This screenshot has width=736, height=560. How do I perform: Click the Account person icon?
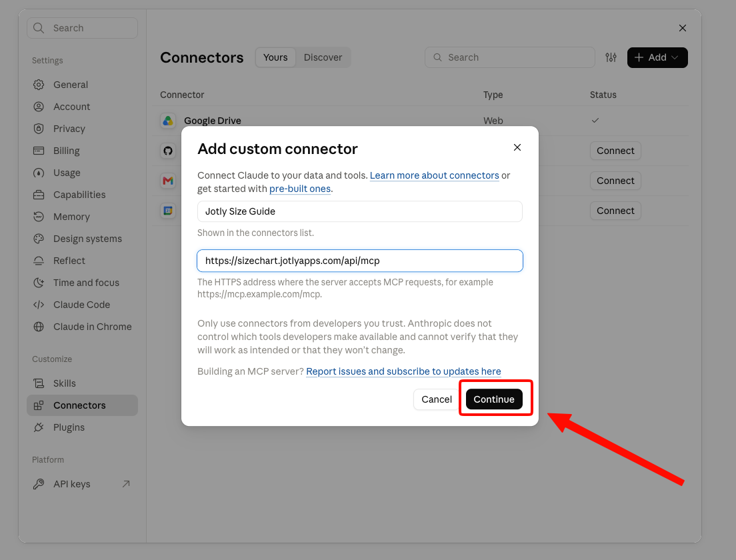(x=39, y=107)
